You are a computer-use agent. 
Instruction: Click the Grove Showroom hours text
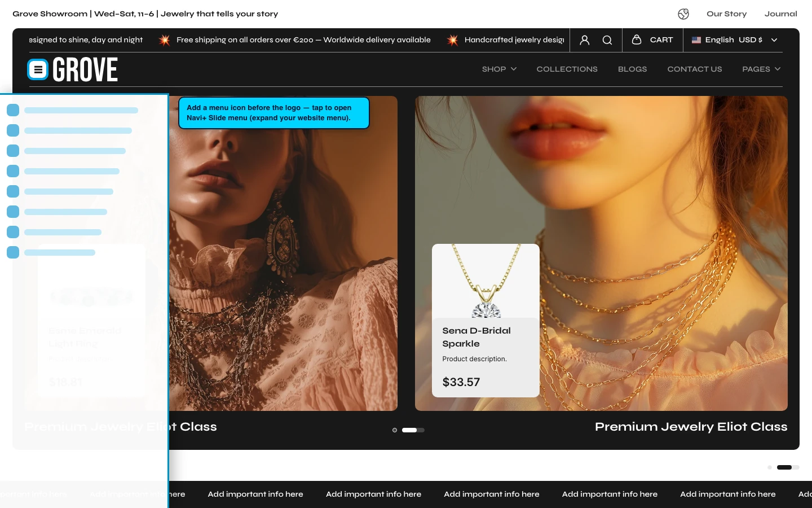[x=145, y=14]
